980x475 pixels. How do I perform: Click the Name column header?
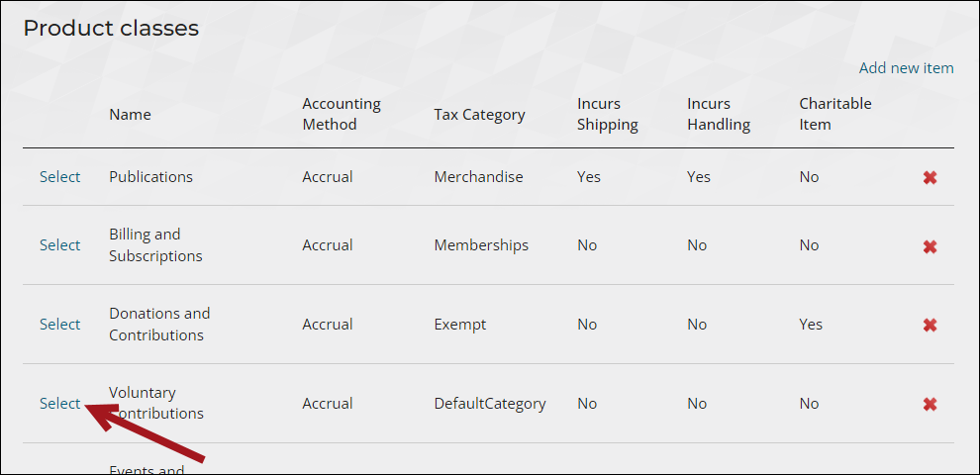click(x=130, y=115)
